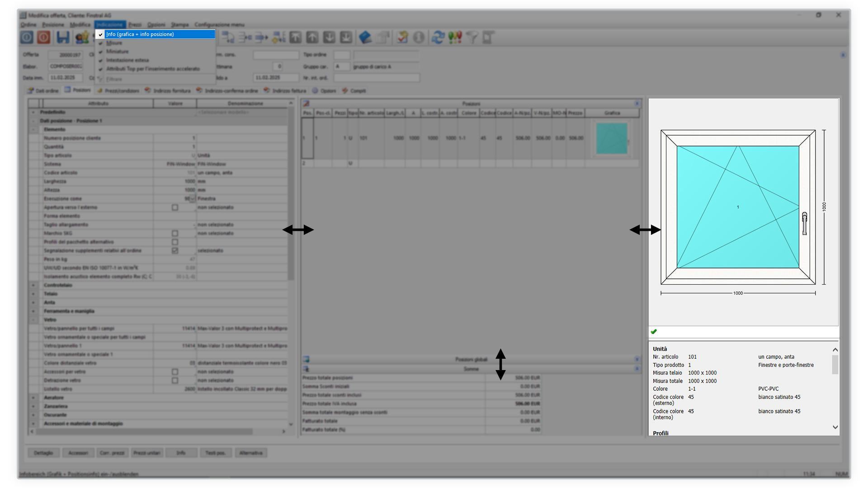The width and height of the screenshot is (868, 488).
Task: Click the large window drawing preview
Action: 738,207
